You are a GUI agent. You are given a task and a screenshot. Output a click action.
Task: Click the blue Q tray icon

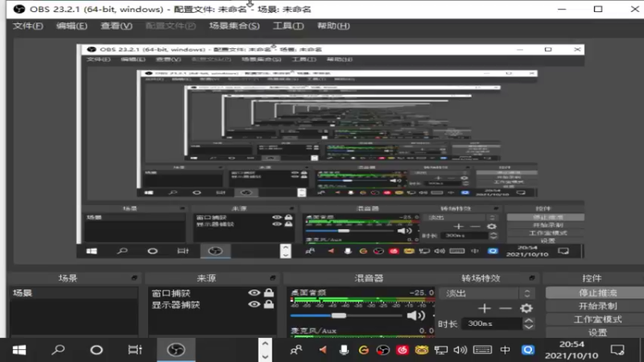528,350
